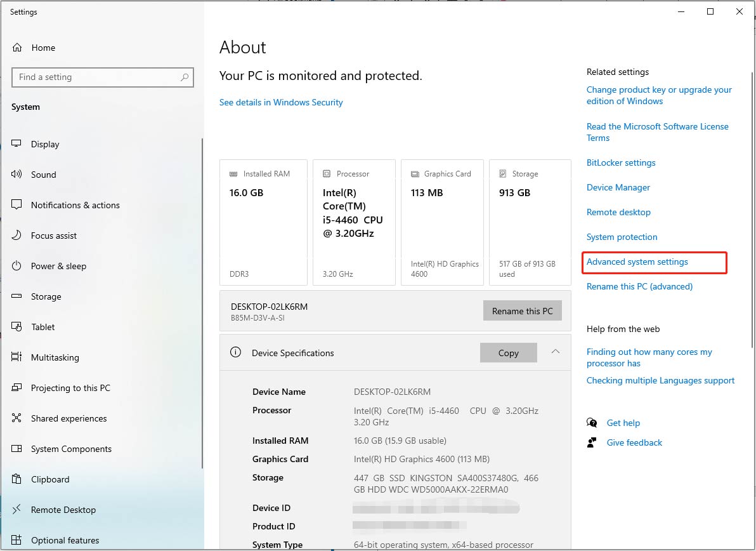Open Advanced system settings
This screenshot has width=756, height=551.
pyautogui.click(x=637, y=262)
